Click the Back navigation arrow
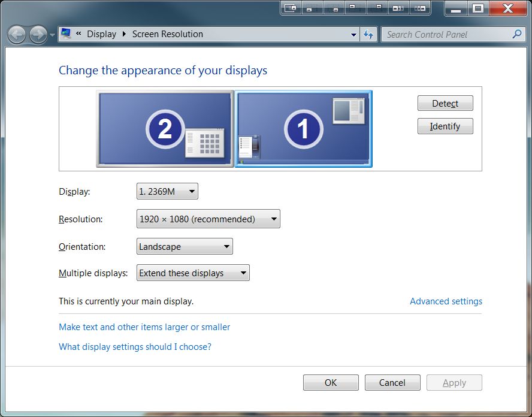 (17, 35)
